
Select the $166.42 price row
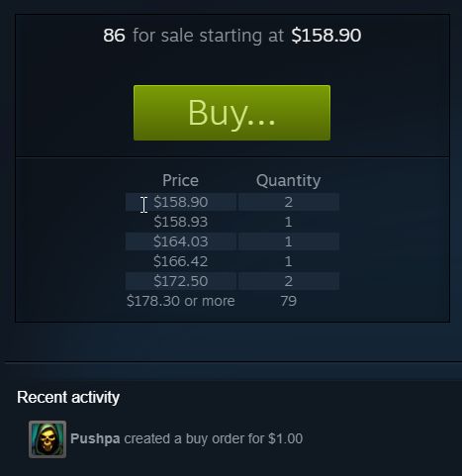(231, 261)
